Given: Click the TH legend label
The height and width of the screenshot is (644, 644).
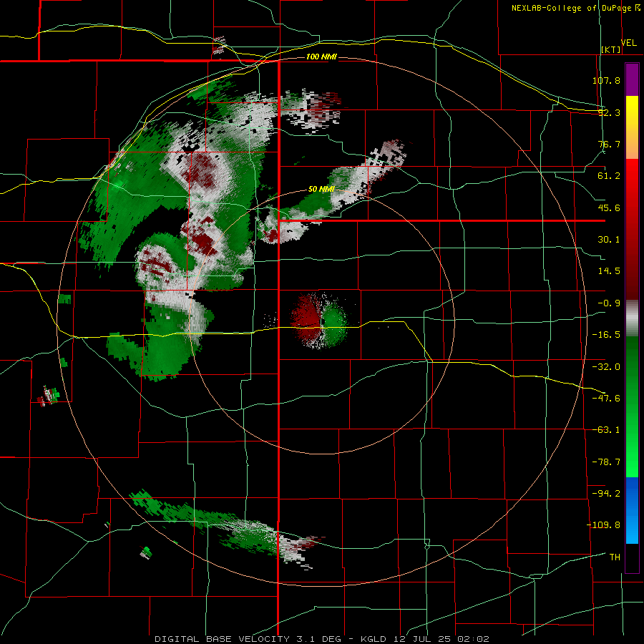Looking at the screenshot, I should click(615, 557).
